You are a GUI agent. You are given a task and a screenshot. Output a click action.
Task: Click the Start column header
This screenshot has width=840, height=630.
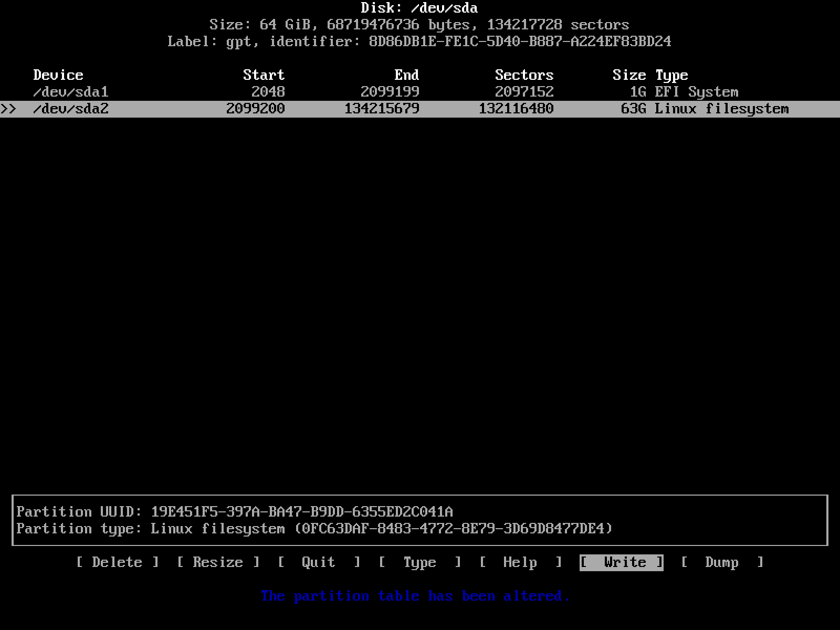coord(264,75)
